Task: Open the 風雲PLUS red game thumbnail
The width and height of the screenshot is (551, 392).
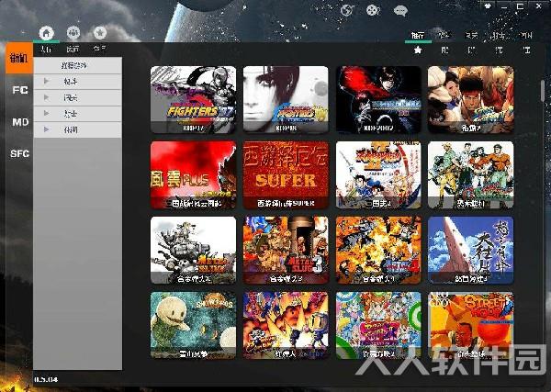Action: pyautogui.click(x=193, y=175)
